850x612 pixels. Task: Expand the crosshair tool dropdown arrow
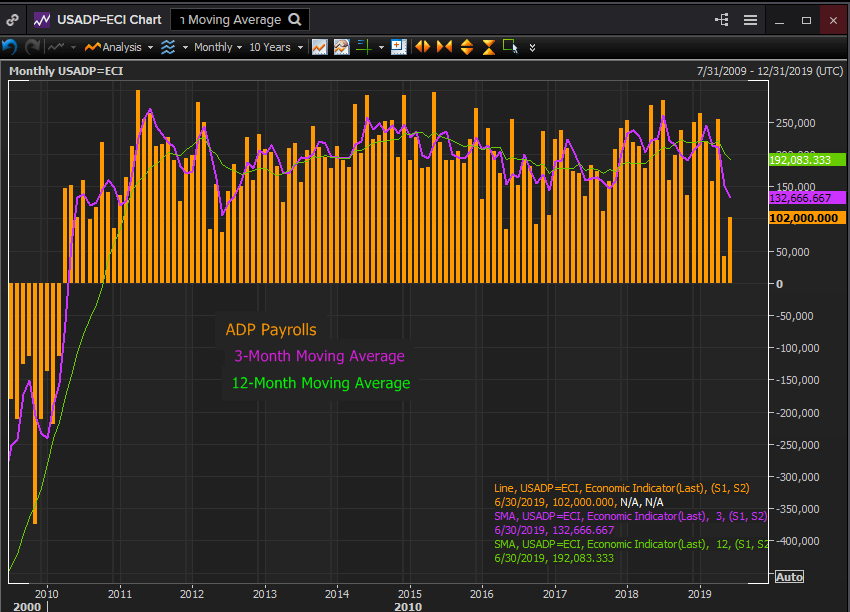pos(381,47)
